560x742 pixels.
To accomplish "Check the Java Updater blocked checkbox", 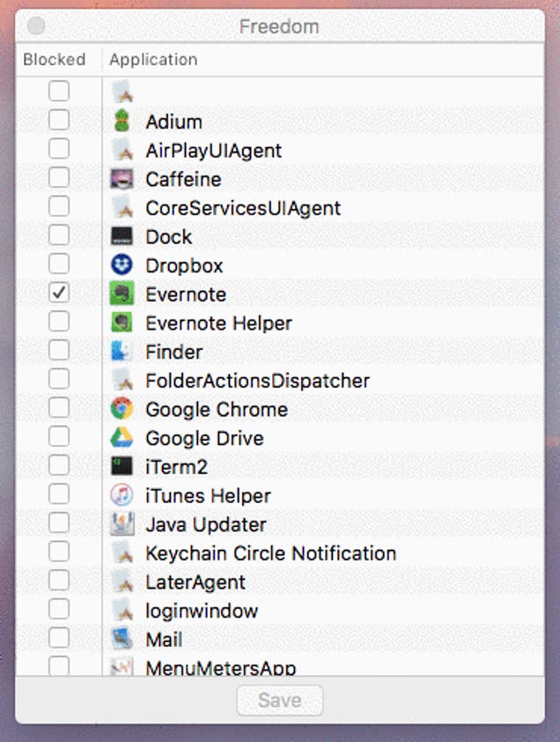I will click(59, 523).
